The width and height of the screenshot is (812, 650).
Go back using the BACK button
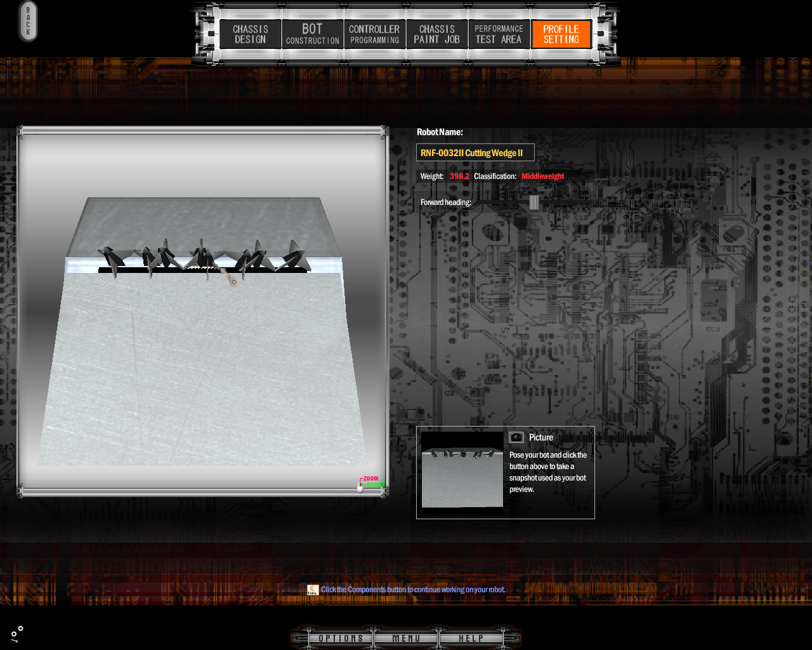[28, 21]
